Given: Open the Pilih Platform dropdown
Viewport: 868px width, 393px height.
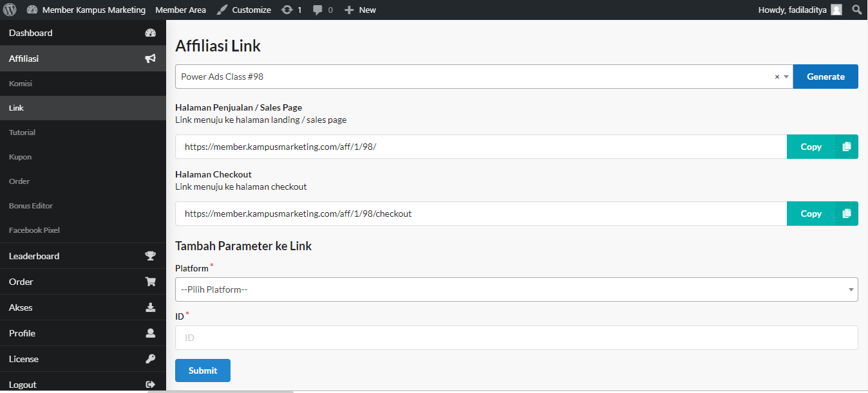Looking at the screenshot, I should point(516,289).
